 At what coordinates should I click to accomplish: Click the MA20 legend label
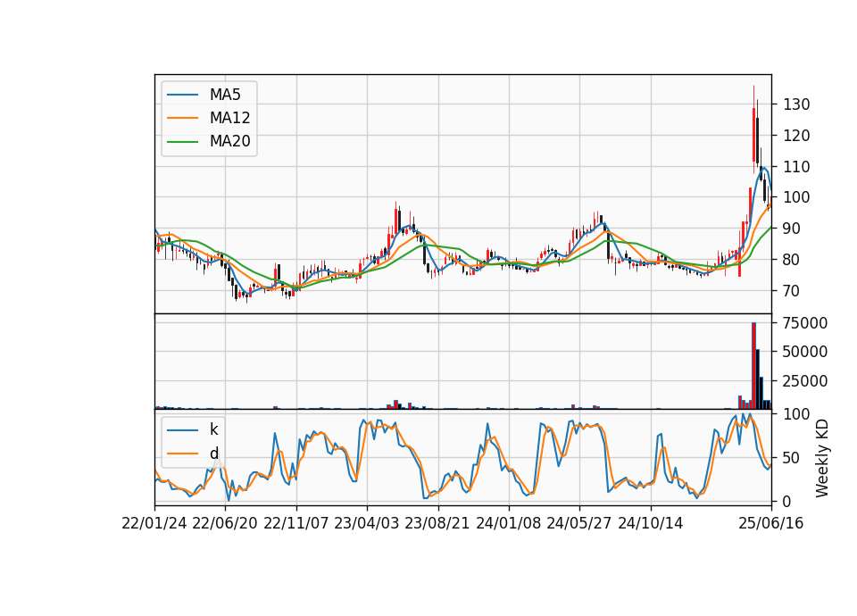click(229, 142)
